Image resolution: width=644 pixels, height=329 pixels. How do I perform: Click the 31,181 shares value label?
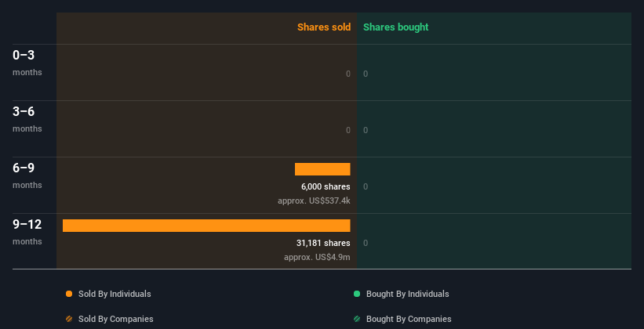[323, 243]
